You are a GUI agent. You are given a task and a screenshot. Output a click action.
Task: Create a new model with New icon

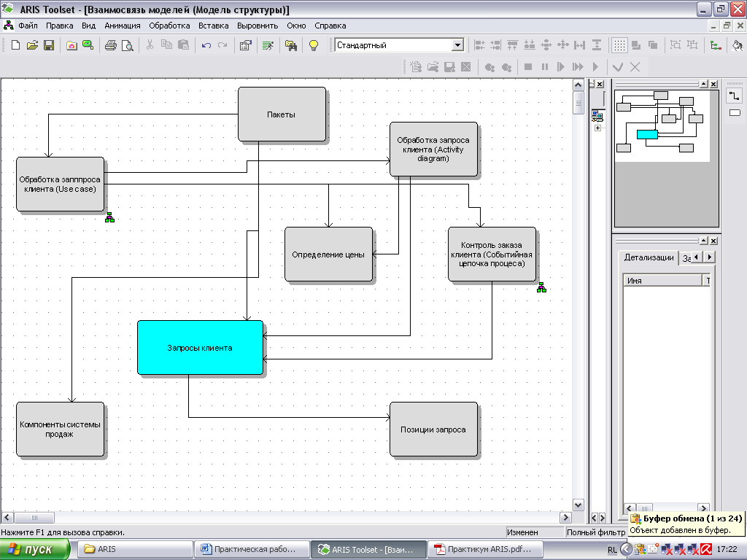pyautogui.click(x=15, y=45)
